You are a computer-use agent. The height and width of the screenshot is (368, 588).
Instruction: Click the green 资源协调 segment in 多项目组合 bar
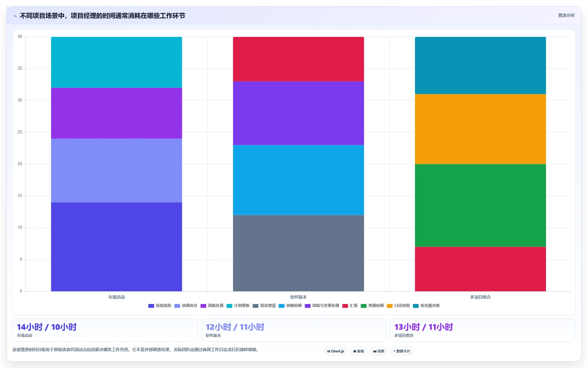click(480, 205)
